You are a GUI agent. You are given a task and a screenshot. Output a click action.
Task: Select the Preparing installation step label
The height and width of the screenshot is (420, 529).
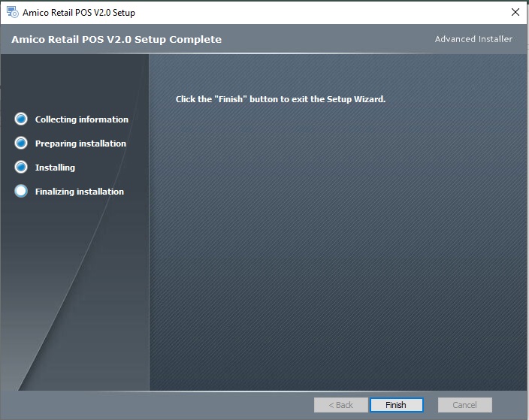click(x=80, y=144)
